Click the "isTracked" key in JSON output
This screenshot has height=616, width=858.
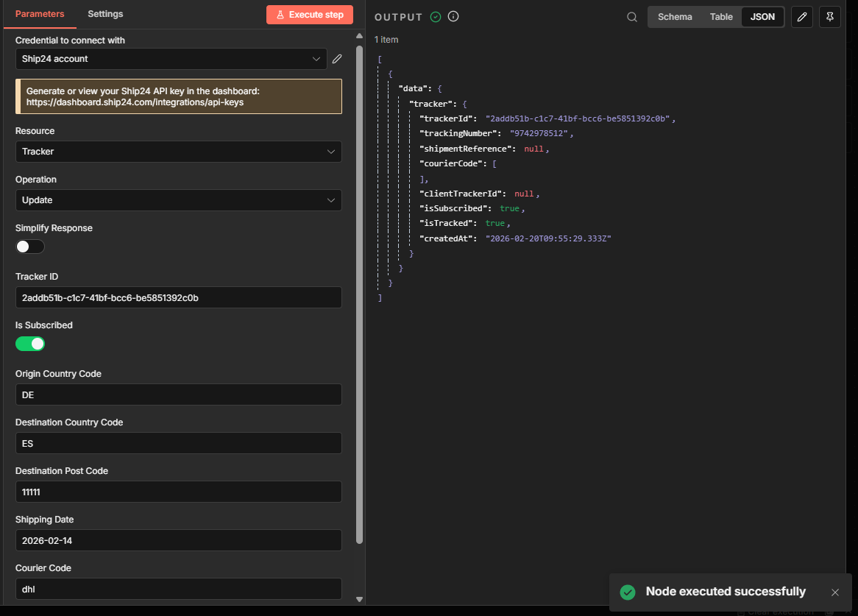448,223
